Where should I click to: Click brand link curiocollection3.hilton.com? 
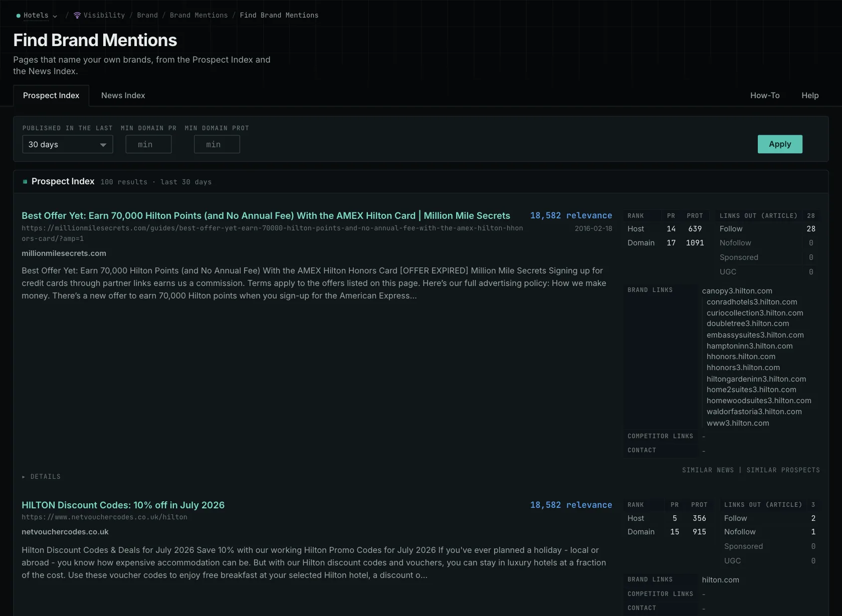pos(755,313)
